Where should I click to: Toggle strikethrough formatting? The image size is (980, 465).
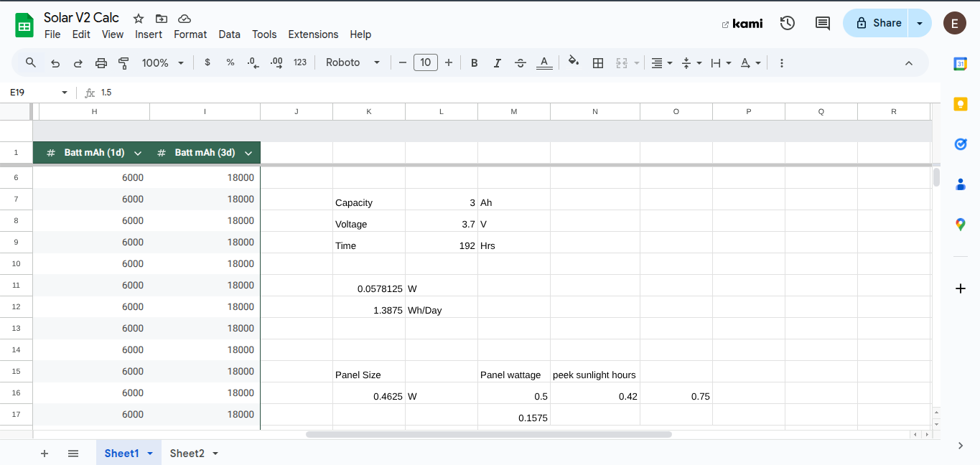521,63
